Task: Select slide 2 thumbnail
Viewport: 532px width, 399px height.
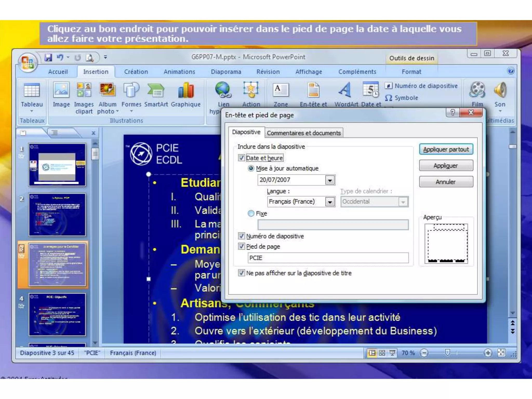Action: click(57, 215)
